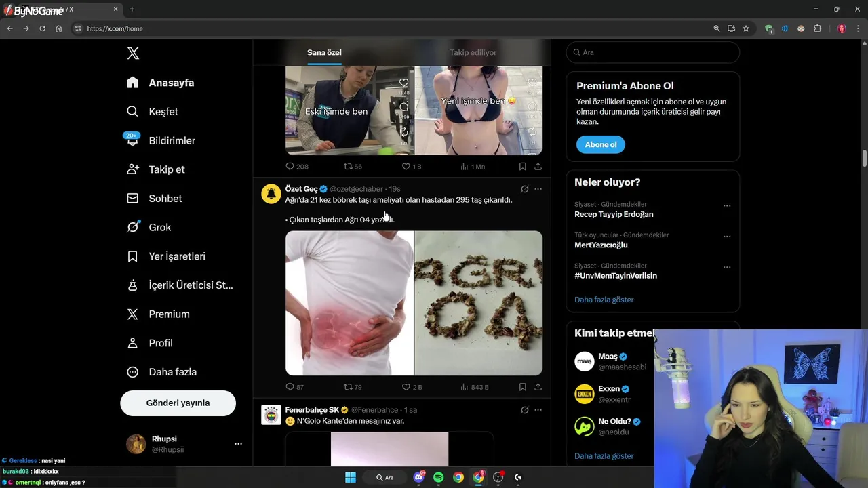Image resolution: width=868 pixels, height=488 pixels.
Task: Open Grok explain on Özet Geç post
Action: pyautogui.click(x=524, y=189)
